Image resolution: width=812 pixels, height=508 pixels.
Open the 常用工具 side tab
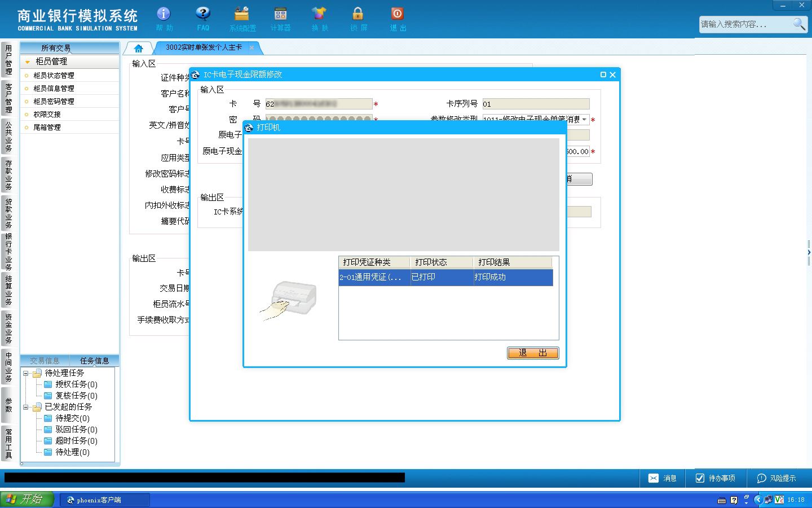pos(8,443)
